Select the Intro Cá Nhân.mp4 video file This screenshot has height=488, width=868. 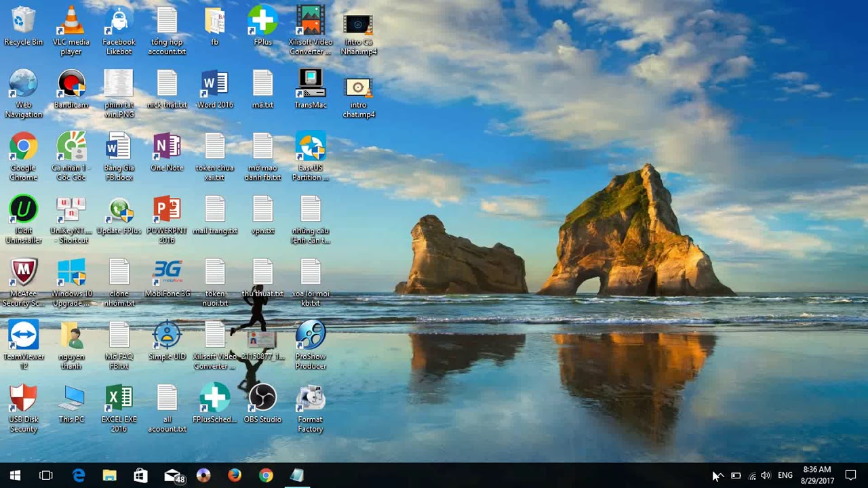click(358, 30)
